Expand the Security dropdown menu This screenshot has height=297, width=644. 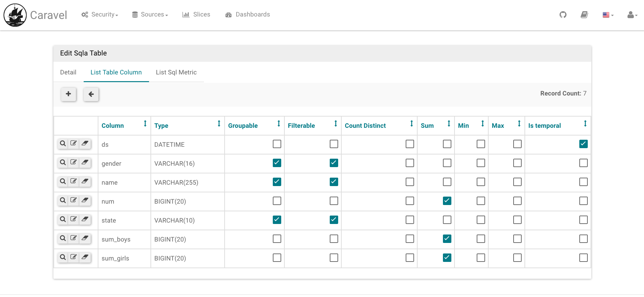coord(100,15)
